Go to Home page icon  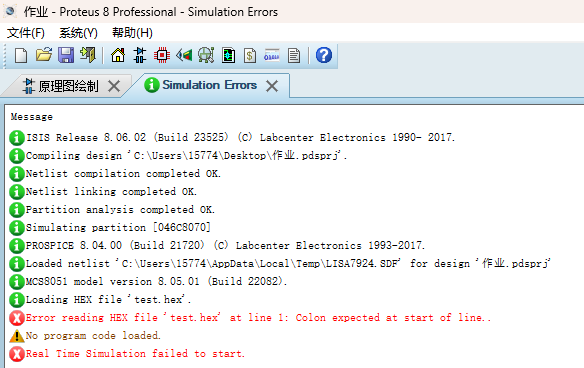[x=118, y=55]
